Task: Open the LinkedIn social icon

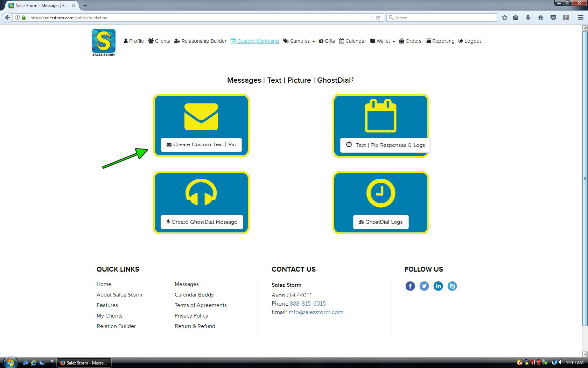Action: [438, 286]
